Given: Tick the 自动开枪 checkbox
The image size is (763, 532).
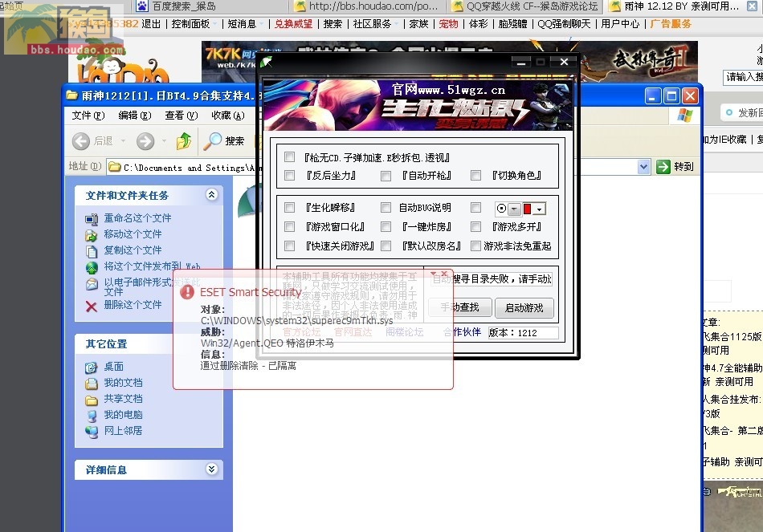Looking at the screenshot, I should click(x=386, y=176).
